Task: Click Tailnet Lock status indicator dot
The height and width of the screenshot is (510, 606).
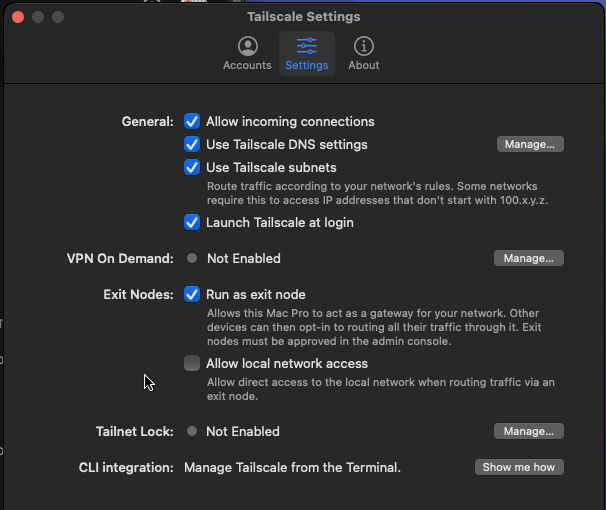Action: (192, 431)
